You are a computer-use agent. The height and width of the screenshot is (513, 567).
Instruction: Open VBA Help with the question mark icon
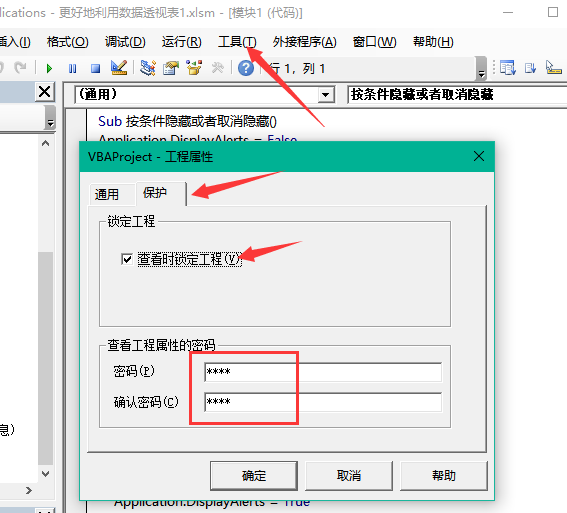246,68
